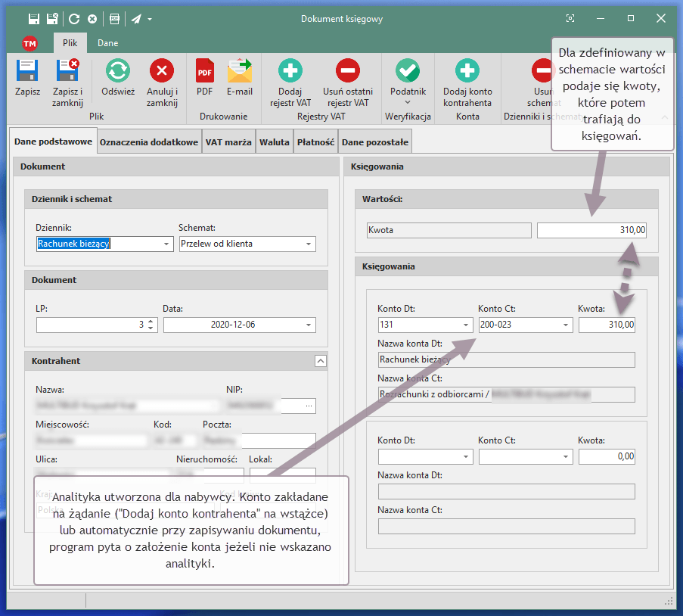Click Zapisz i zamknij ribbon icon
683x616 pixels.
[67, 72]
